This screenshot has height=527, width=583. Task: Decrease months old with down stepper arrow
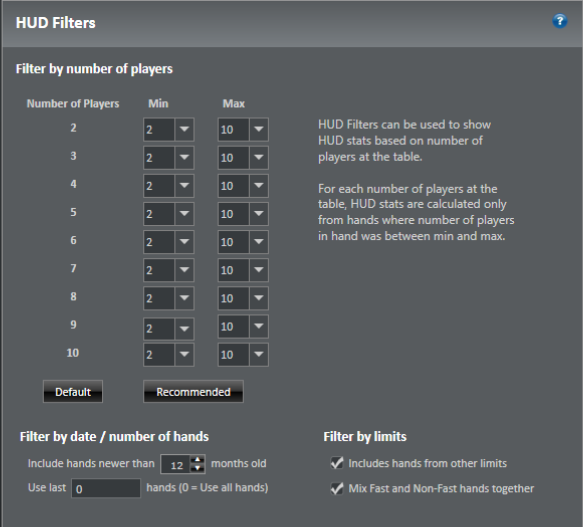coord(197,468)
